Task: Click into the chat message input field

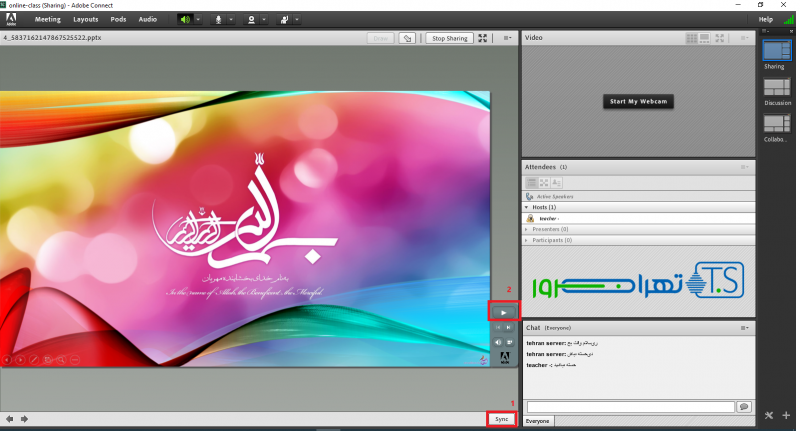Action: (x=630, y=407)
